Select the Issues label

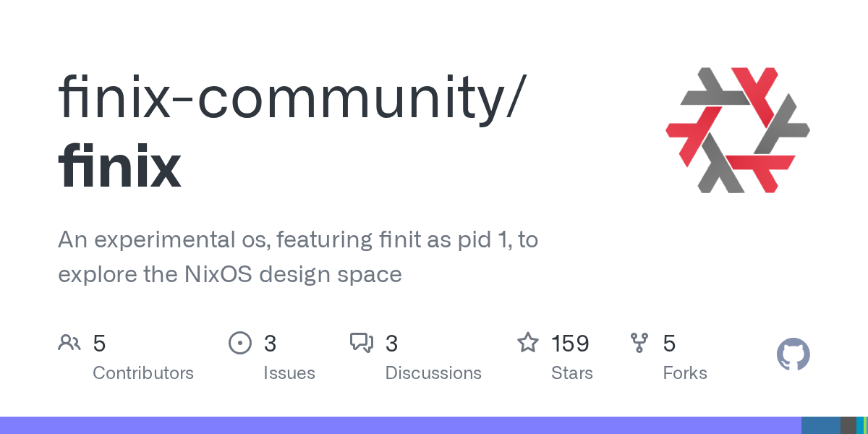(289, 373)
